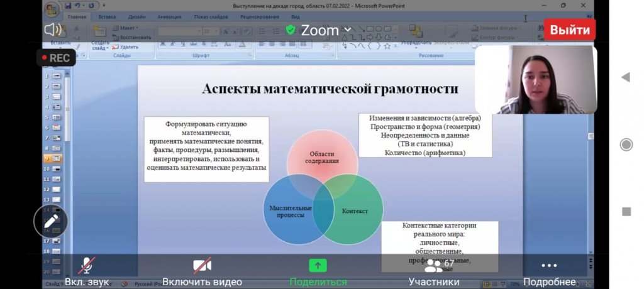Click the Save icon in quick access toolbar
The width and height of the screenshot is (644, 289).
[x=67, y=6]
